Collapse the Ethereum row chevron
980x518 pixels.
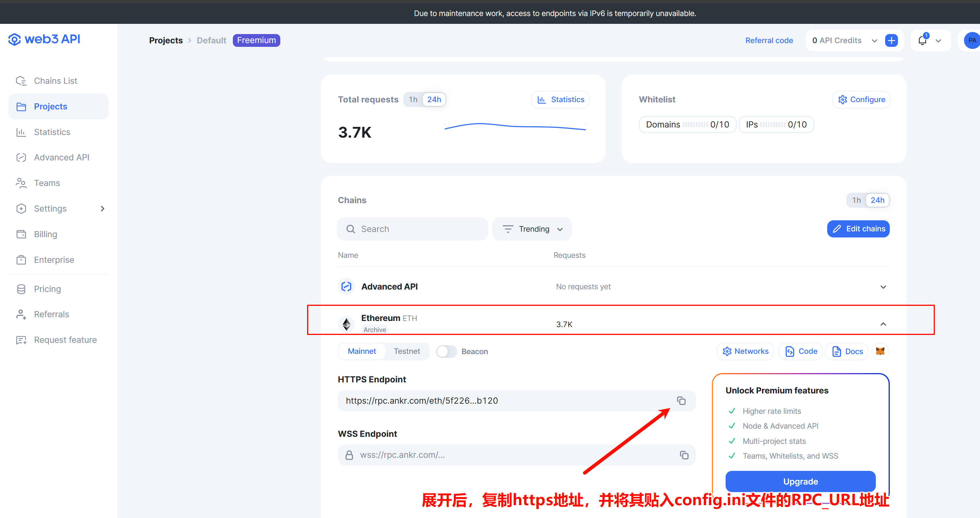[x=883, y=324]
